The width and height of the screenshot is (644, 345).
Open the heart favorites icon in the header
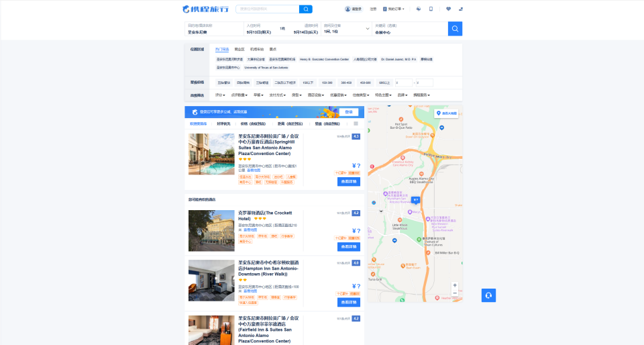(448, 9)
